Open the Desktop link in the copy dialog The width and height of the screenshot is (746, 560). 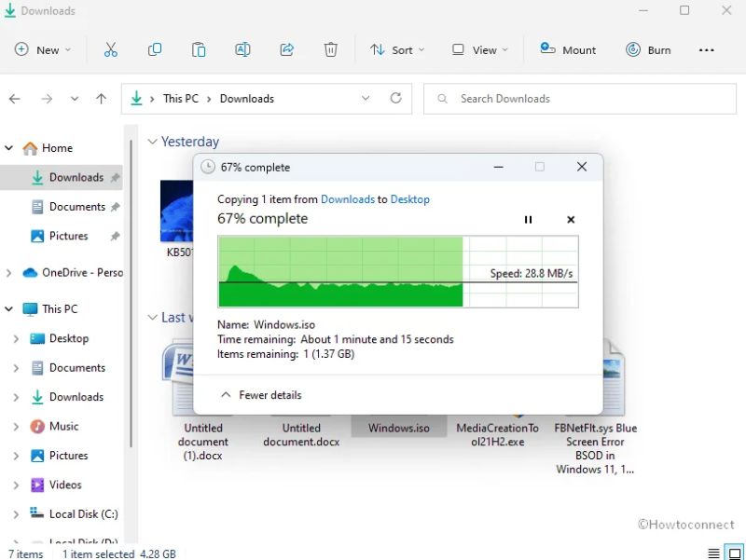click(410, 198)
